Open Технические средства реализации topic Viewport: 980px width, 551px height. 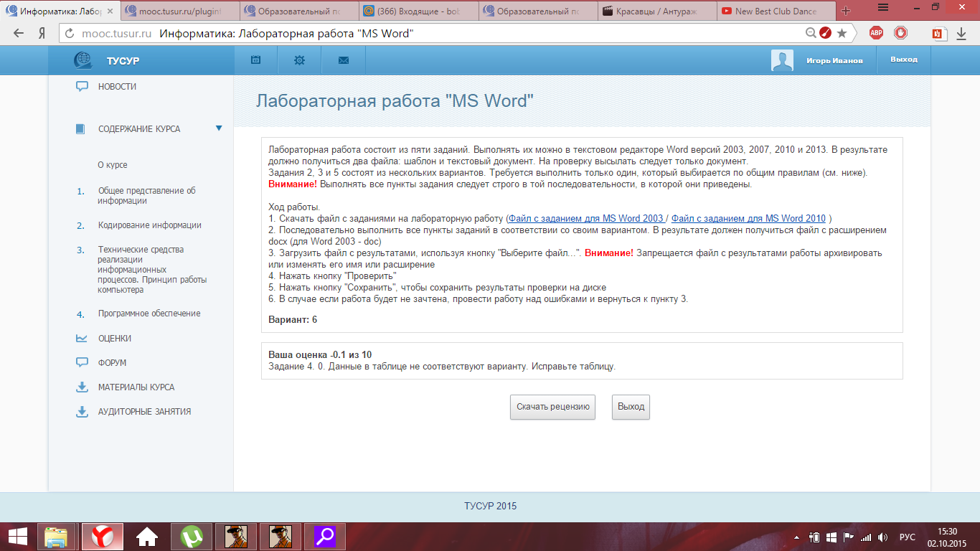(x=152, y=270)
